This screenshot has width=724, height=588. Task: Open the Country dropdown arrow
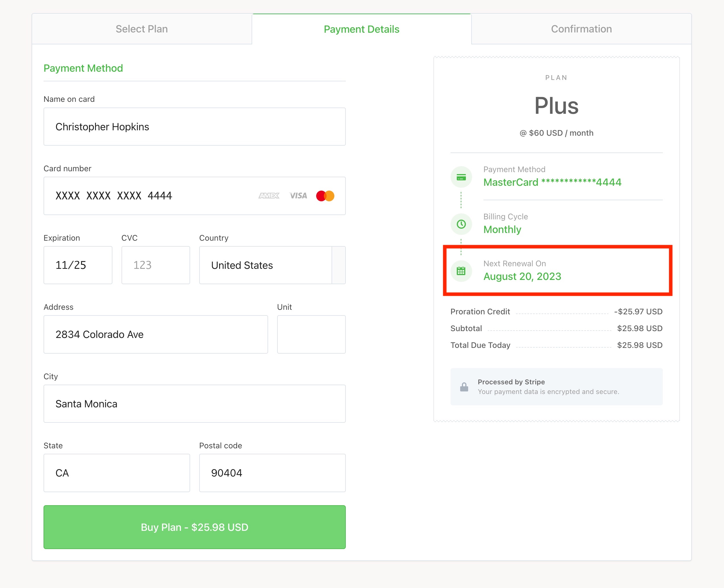click(338, 265)
